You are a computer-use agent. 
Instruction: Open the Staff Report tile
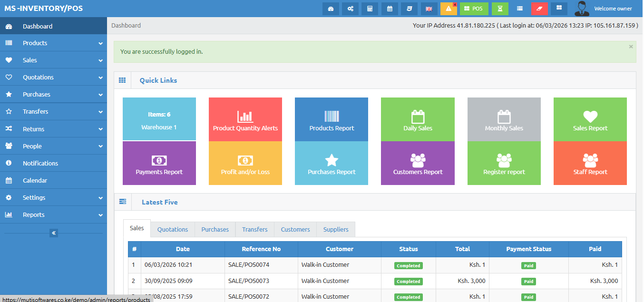[590, 163]
